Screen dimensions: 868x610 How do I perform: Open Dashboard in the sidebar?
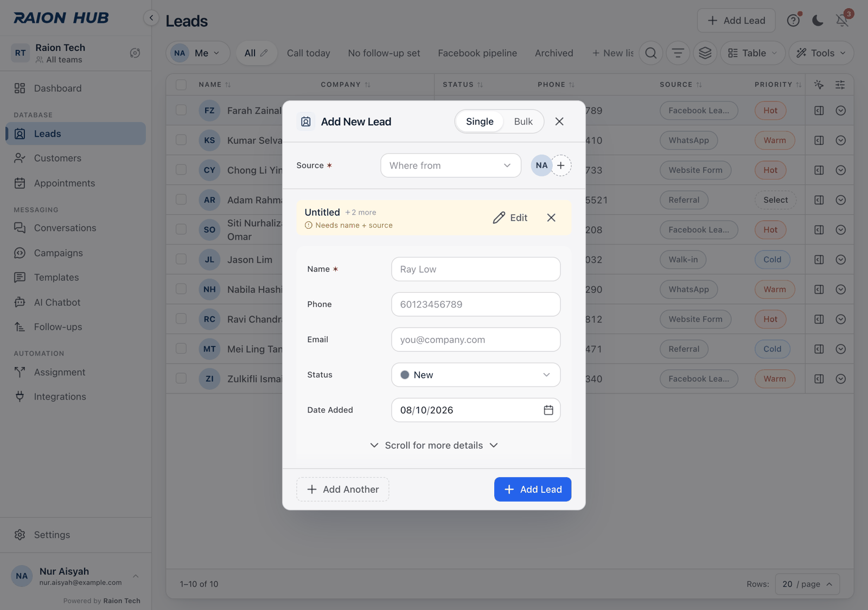[75, 88]
